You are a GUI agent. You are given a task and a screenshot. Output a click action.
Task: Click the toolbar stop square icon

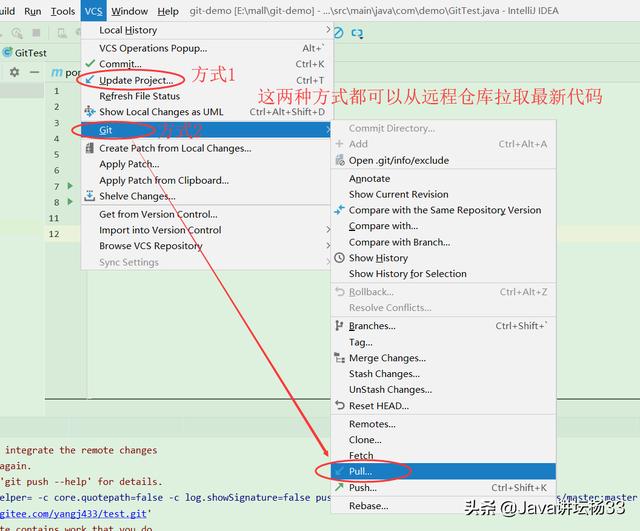[x=36, y=33]
